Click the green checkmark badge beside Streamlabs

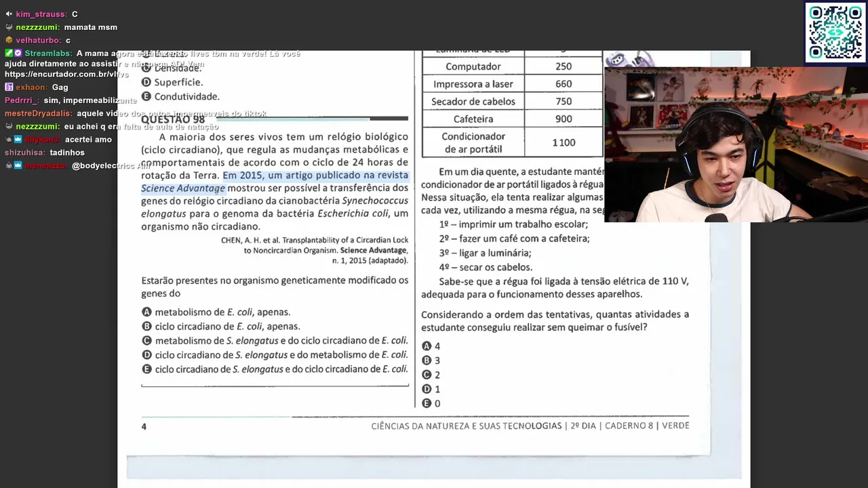point(8,54)
